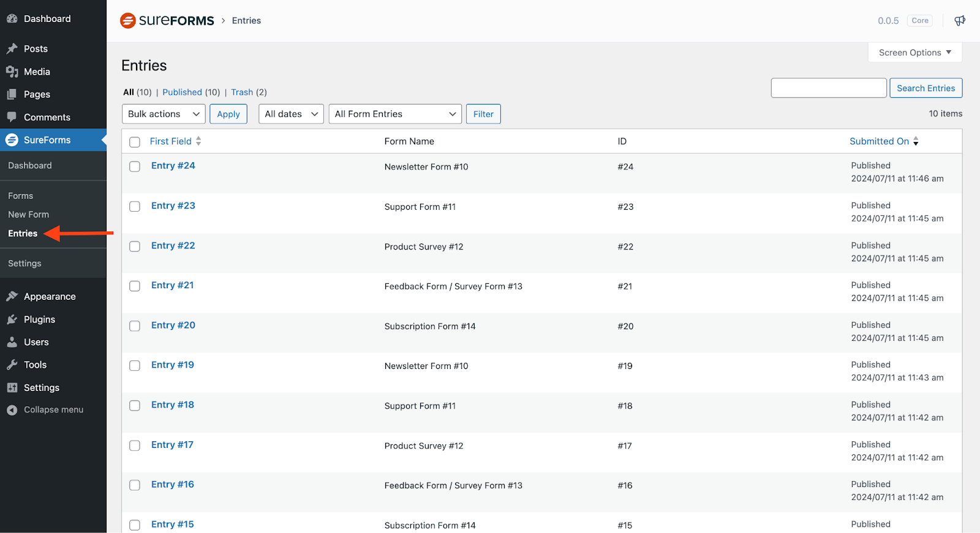Click the 10 items count text
This screenshot has width=980, height=533.
click(x=946, y=114)
